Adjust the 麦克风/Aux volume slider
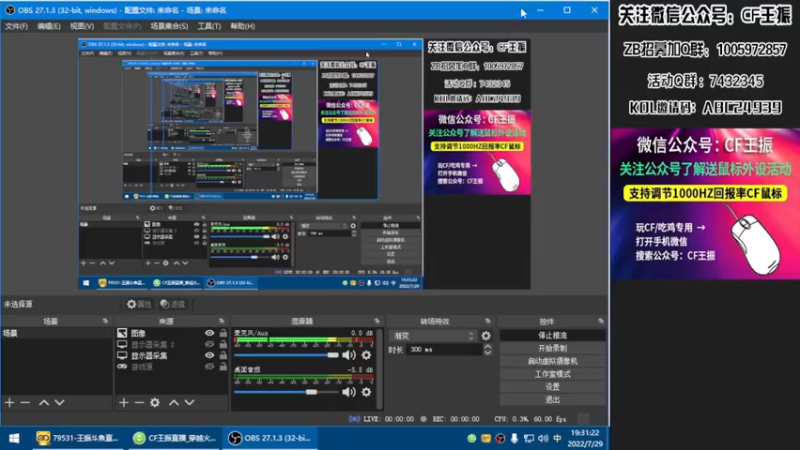The height and width of the screenshot is (450, 800). pyautogui.click(x=286, y=355)
